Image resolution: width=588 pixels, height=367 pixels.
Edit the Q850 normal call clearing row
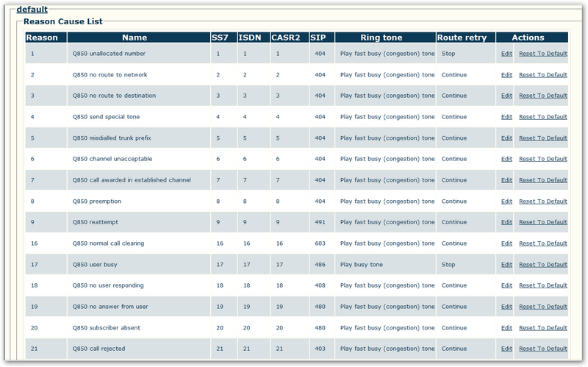(x=506, y=243)
